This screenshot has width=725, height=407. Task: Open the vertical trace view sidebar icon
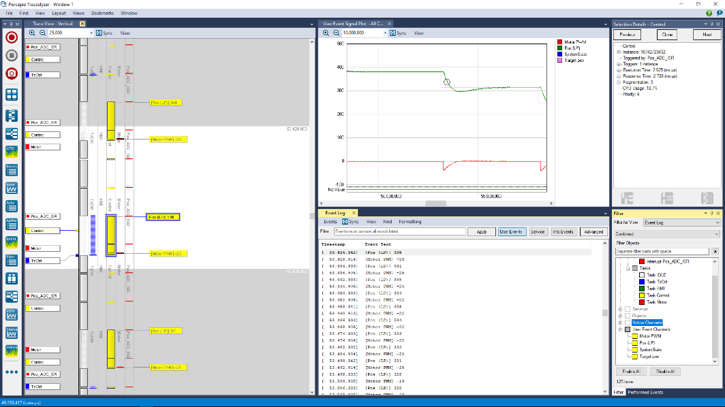12,116
